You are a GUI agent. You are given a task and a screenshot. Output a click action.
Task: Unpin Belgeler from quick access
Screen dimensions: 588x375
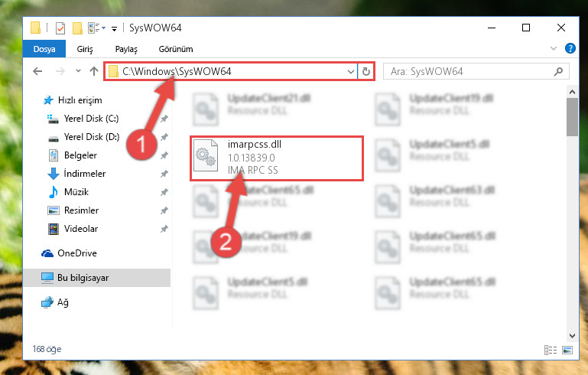click(x=164, y=155)
